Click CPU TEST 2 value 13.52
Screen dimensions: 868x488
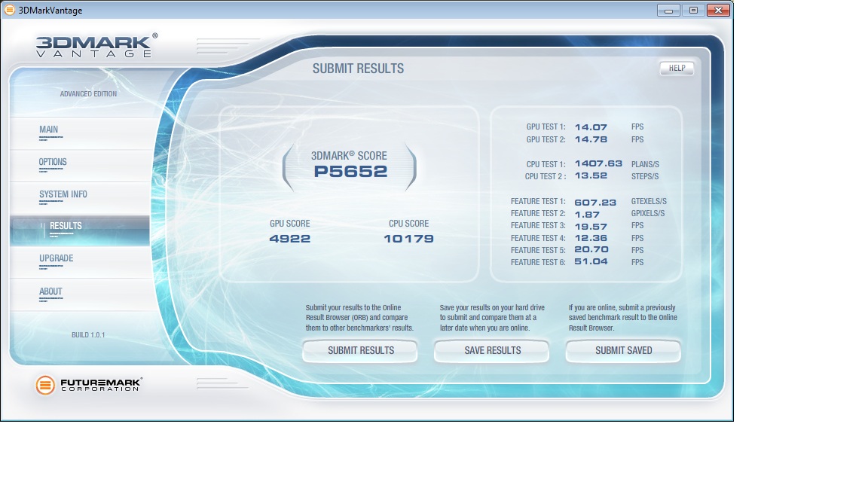click(591, 176)
